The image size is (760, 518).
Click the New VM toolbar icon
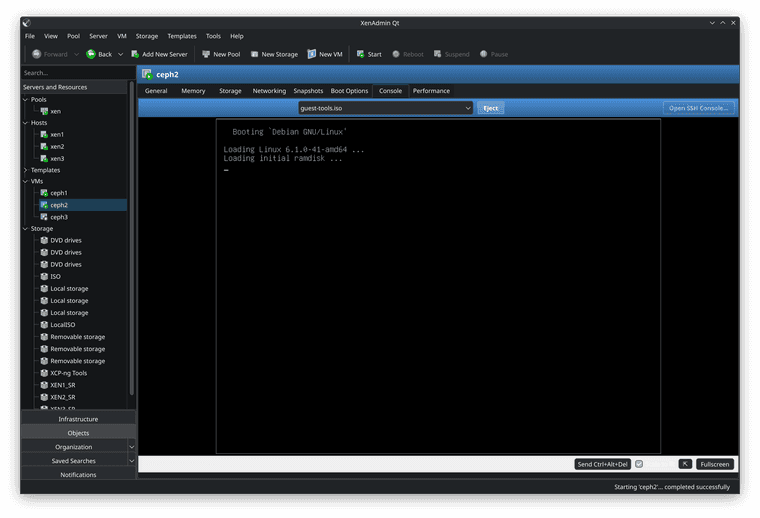(x=312, y=54)
